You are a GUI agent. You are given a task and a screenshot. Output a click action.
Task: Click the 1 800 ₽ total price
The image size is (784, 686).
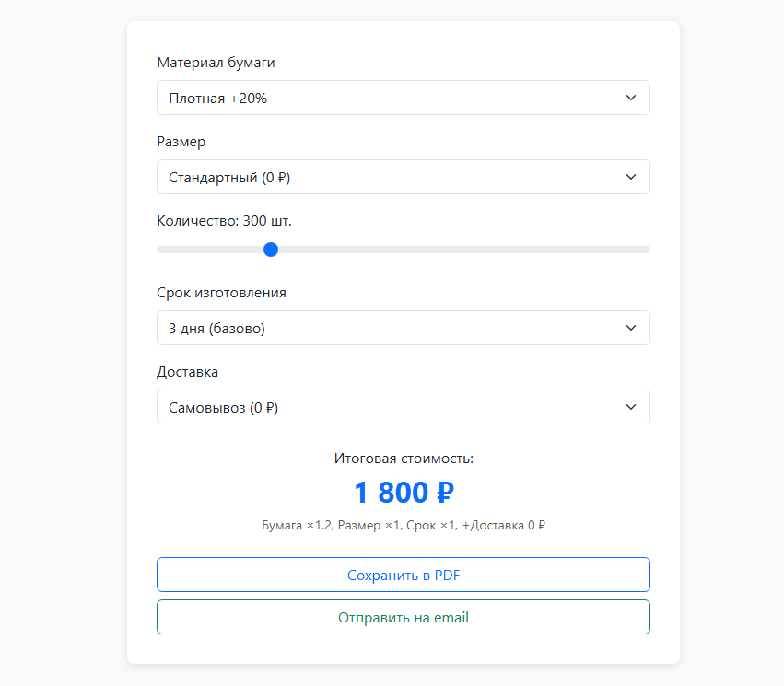click(x=404, y=492)
